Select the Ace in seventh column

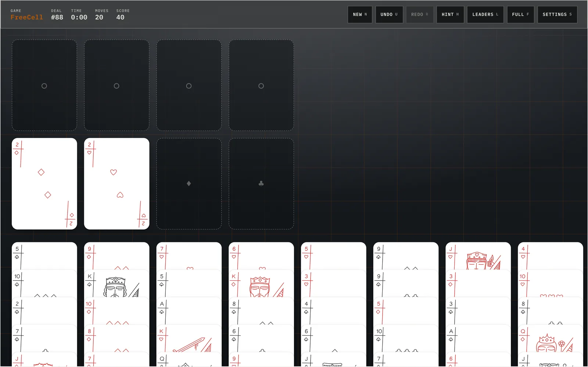coord(478,339)
